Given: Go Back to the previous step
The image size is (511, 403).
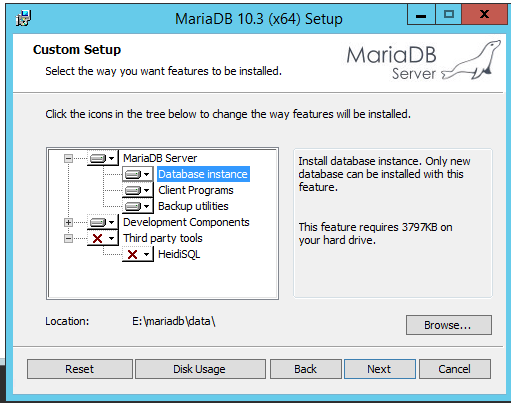Looking at the screenshot, I should [x=305, y=369].
